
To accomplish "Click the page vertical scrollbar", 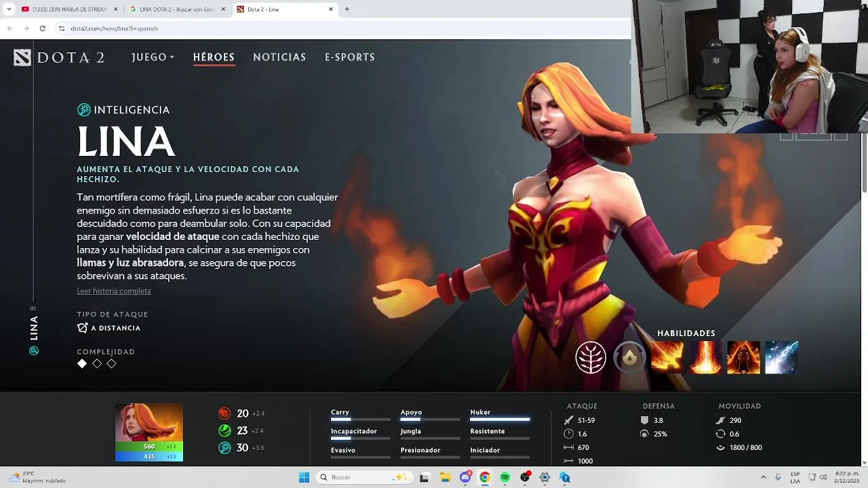I will click(x=864, y=163).
